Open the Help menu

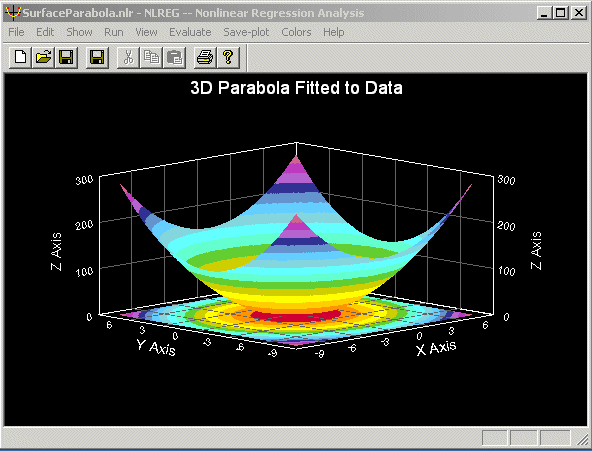333,32
